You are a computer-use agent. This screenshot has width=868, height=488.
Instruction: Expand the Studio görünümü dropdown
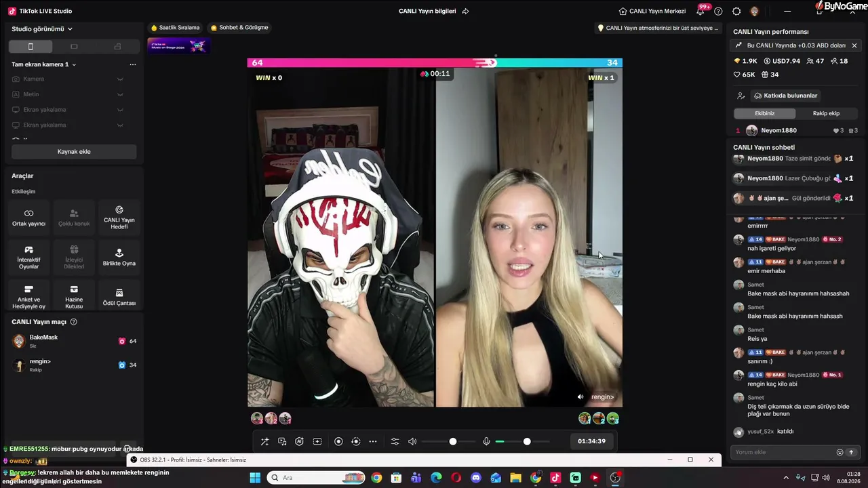pos(42,29)
